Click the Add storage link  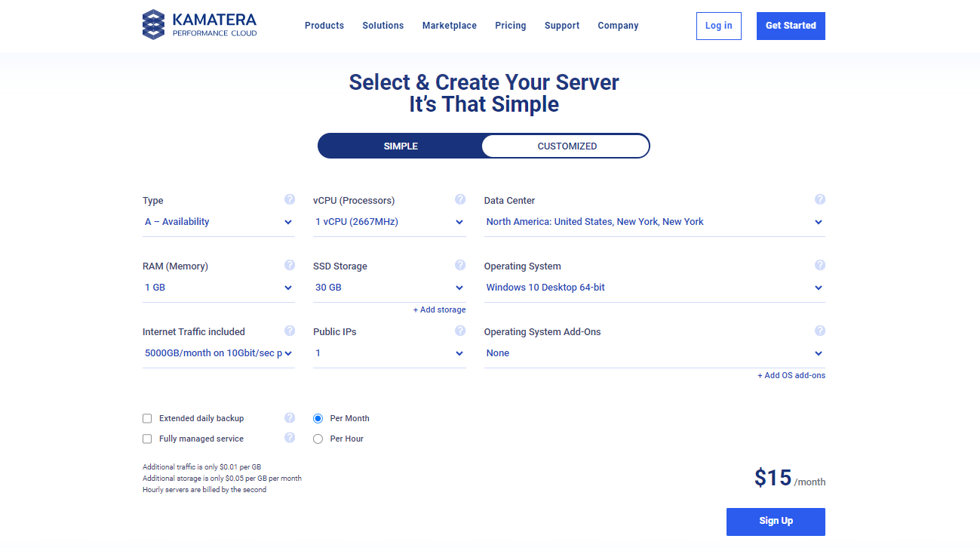click(439, 310)
